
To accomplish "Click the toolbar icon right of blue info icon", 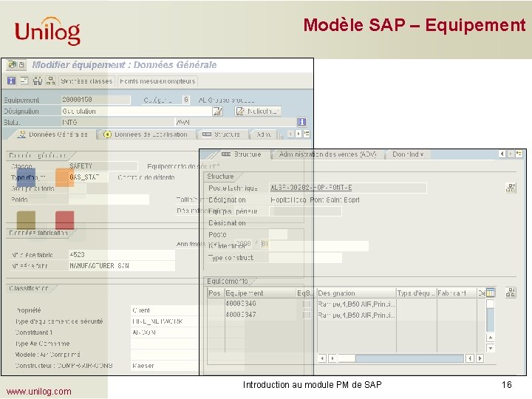I will [24, 81].
